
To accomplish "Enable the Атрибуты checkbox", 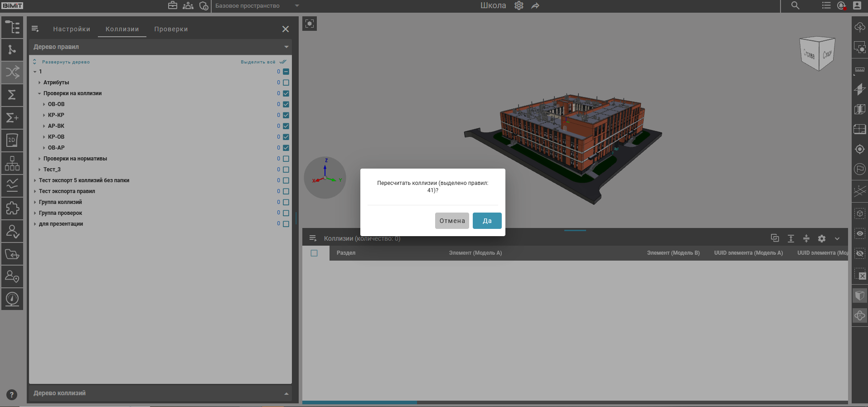I will (286, 82).
